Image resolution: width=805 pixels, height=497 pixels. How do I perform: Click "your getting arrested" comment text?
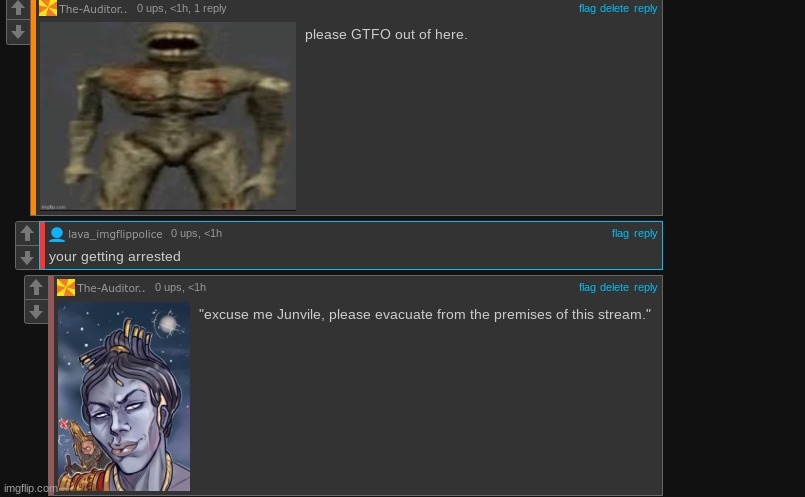point(114,256)
